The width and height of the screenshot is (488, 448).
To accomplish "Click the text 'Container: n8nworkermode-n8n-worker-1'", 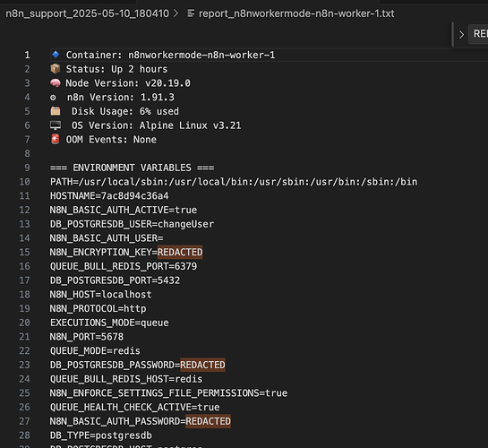I will coord(170,56).
